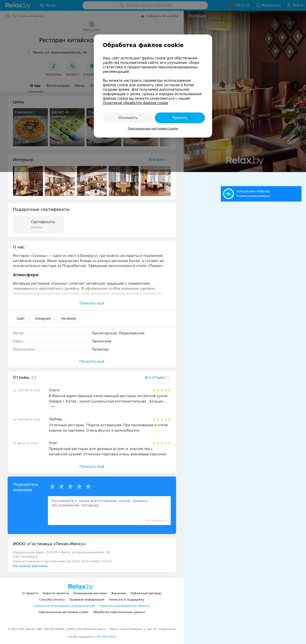Screen dimensions: 306x644
Task: Open Персональные настройки Cookie link in dialog
Action: coord(153,129)
